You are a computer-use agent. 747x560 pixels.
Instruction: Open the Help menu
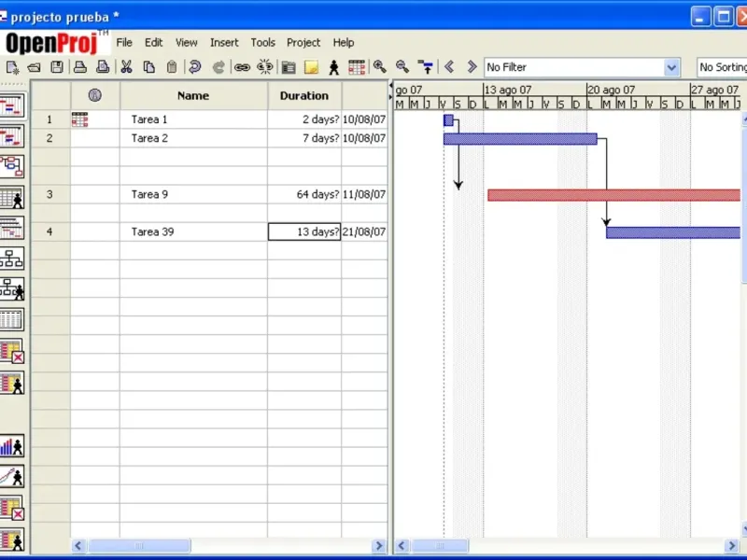[x=343, y=42]
